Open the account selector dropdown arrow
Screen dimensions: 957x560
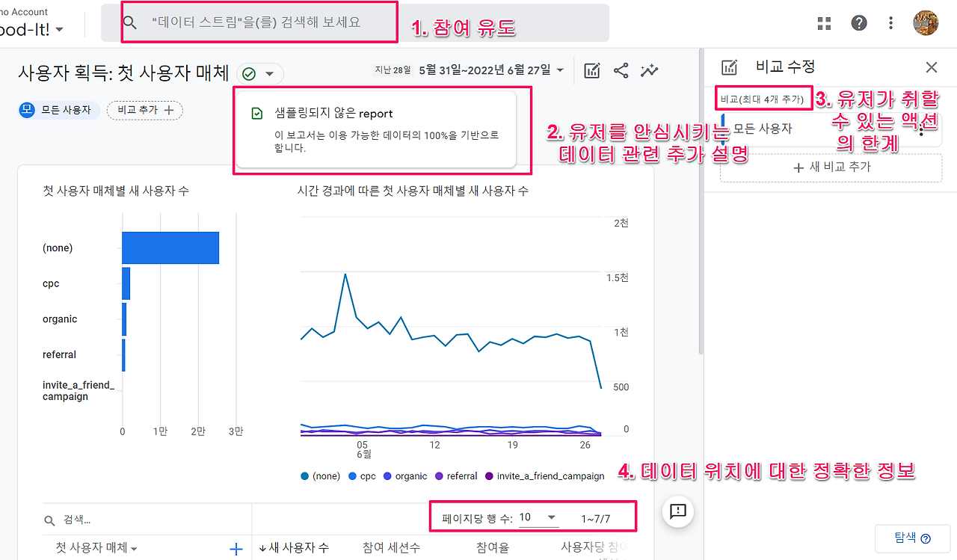pos(60,30)
